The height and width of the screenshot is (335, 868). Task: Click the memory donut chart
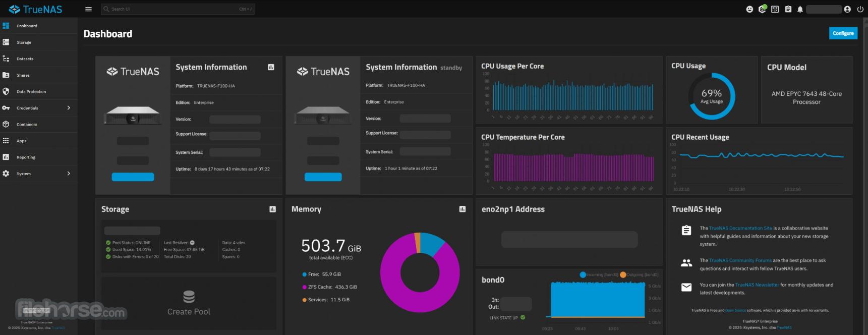tap(420, 272)
